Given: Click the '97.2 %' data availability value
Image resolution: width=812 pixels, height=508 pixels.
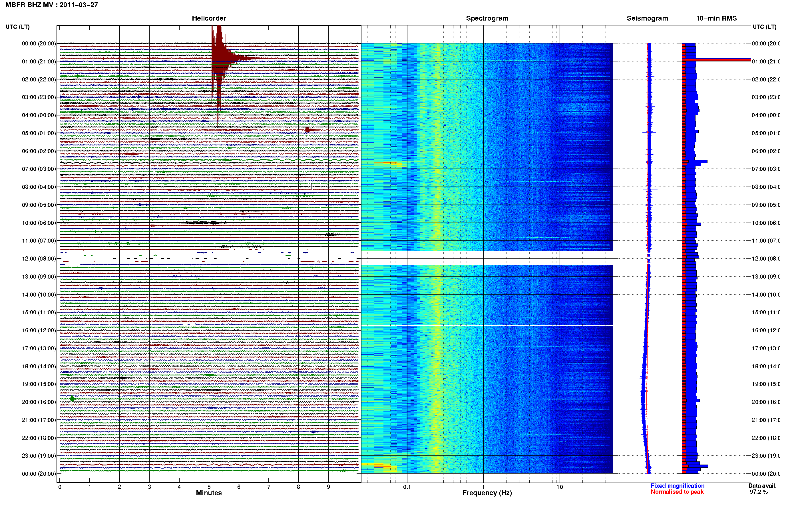Looking at the screenshot, I should (759, 491).
